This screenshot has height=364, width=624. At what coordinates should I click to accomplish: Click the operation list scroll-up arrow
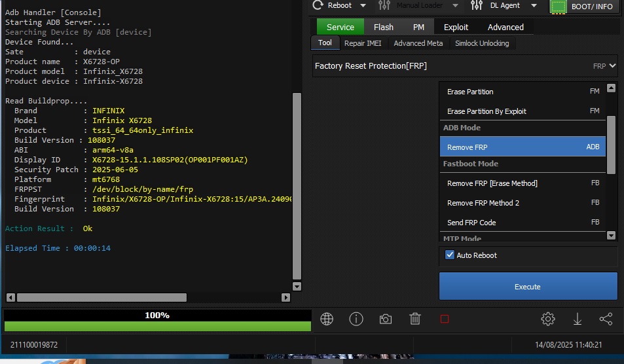tap(612, 88)
